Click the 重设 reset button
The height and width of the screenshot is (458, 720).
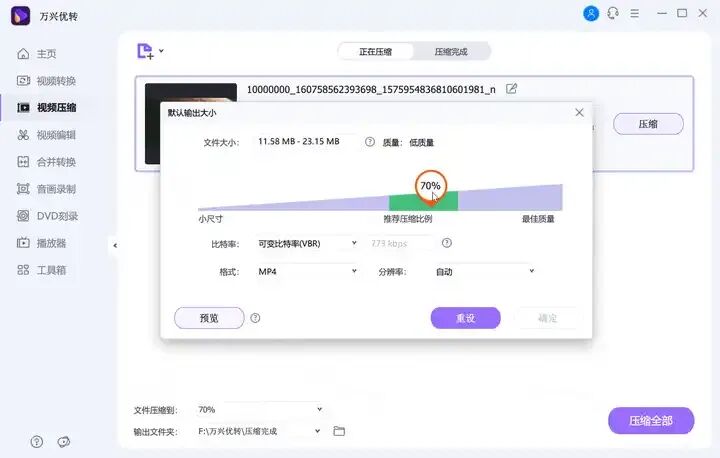(466, 318)
